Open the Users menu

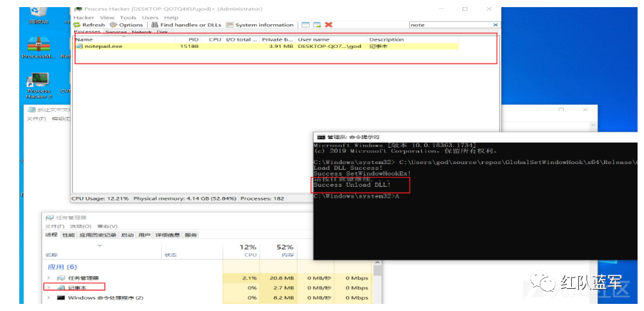pos(150,18)
